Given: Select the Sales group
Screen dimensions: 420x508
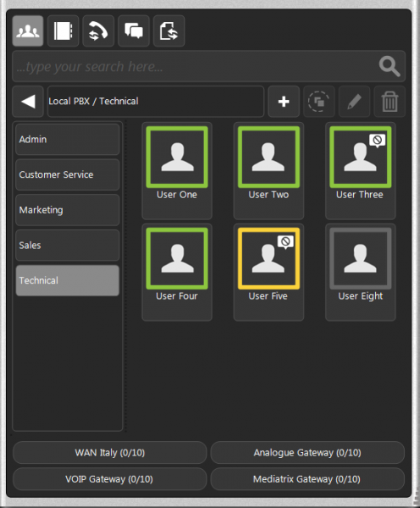Looking at the screenshot, I should click(68, 246).
